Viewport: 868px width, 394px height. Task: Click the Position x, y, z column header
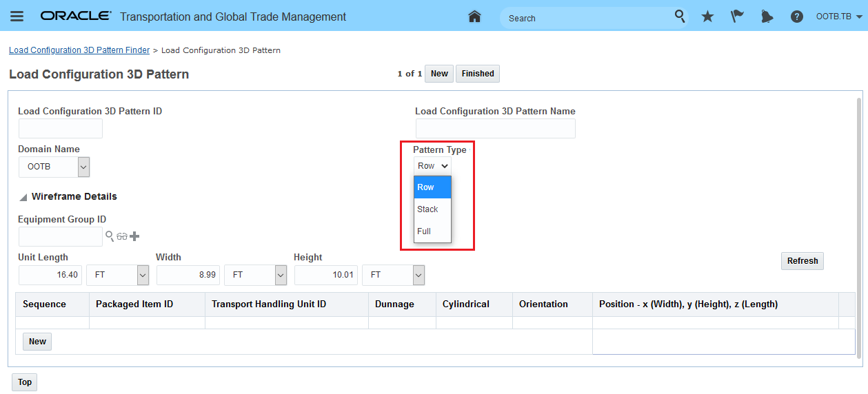[716, 304]
